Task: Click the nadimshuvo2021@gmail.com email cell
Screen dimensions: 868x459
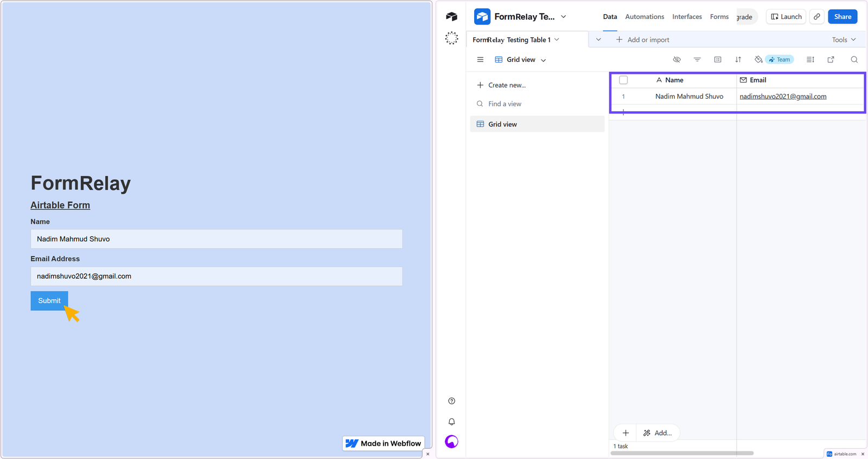Action: point(800,97)
